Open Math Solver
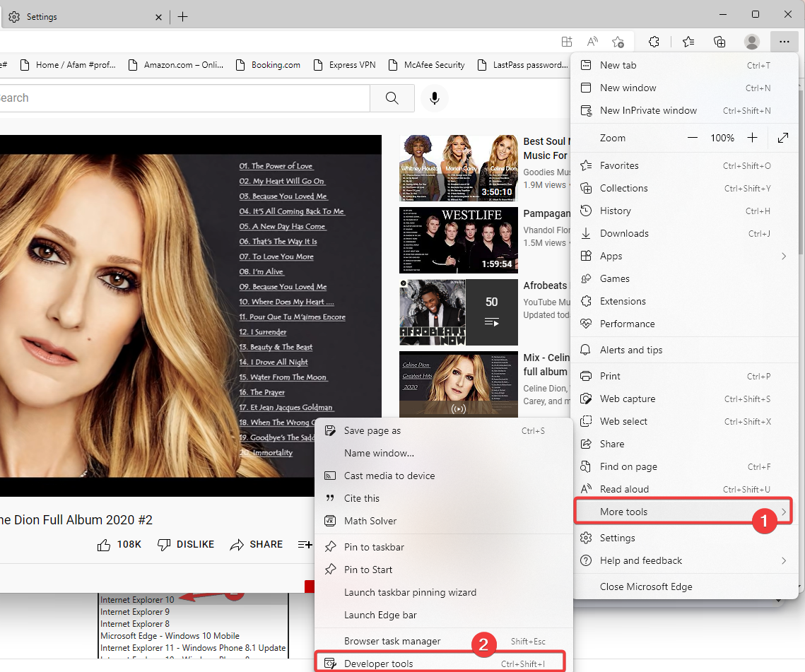The width and height of the screenshot is (805, 672). pyautogui.click(x=444, y=521)
